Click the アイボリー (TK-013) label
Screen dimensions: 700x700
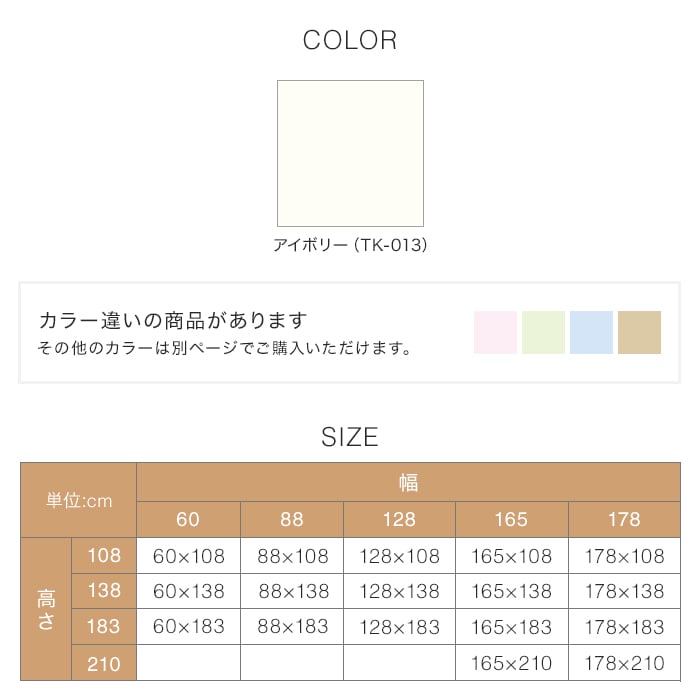click(350, 245)
